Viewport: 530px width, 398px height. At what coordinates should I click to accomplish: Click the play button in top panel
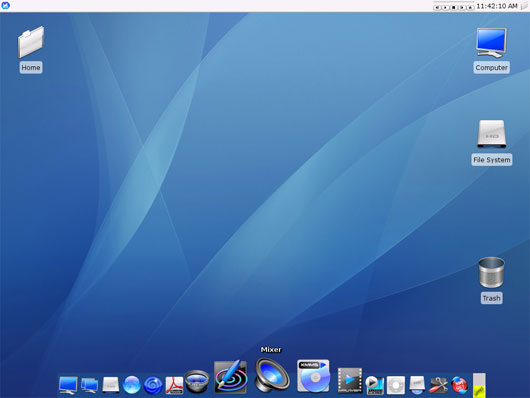click(462, 7)
